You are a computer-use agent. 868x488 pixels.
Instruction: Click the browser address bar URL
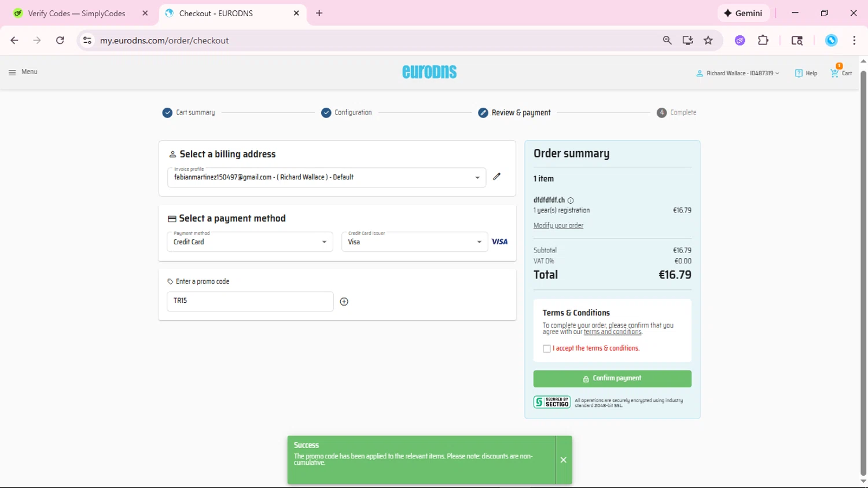164,41
